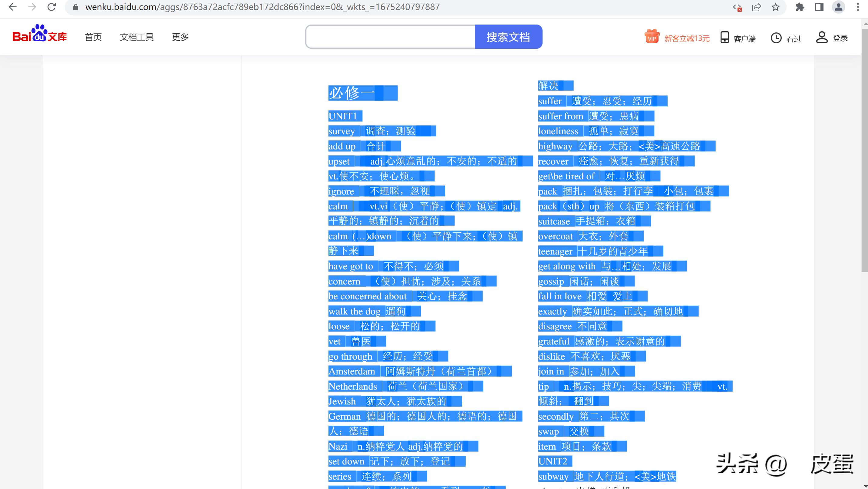Focus the document search box
This screenshot has height=489, width=868.
pos(390,37)
